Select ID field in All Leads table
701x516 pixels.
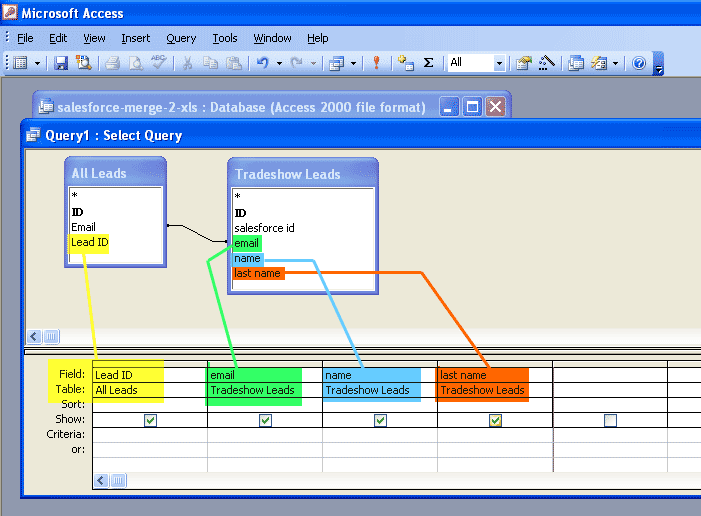(77, 212)
